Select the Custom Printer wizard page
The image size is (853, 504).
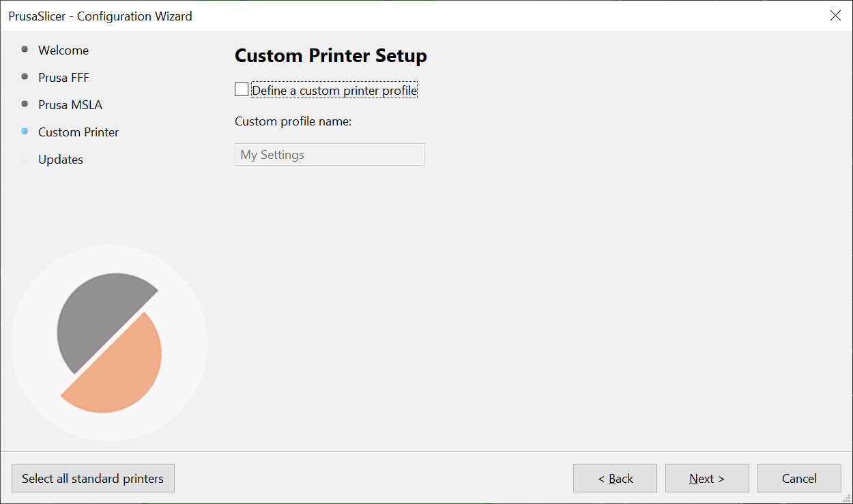(x=78, y=132)
